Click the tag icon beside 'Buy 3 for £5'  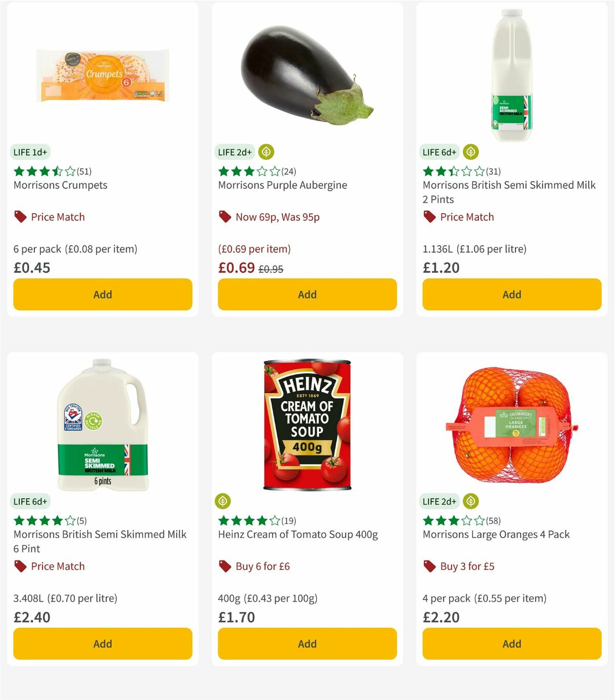tap(429, 566)
